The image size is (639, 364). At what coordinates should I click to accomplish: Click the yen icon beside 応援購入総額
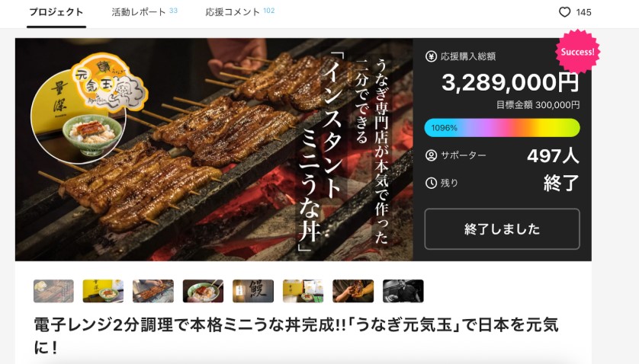tap(431, 56)
